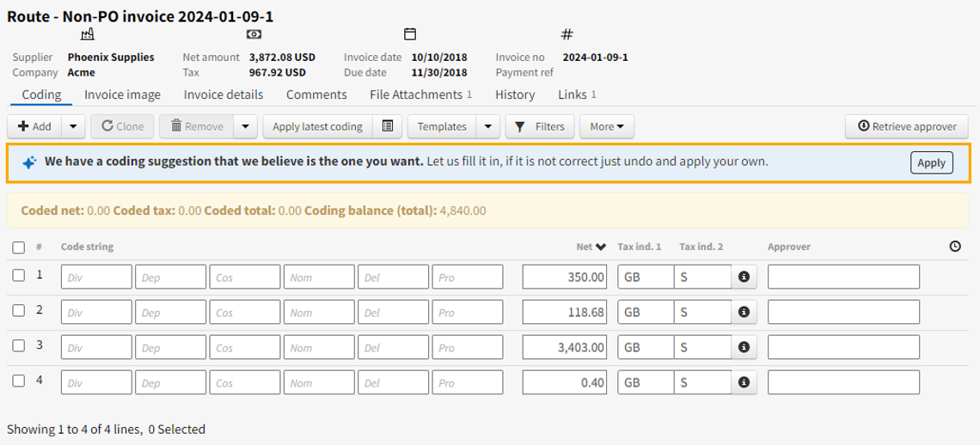
Task: Click the Dep field in line 2
Action: 170,312
